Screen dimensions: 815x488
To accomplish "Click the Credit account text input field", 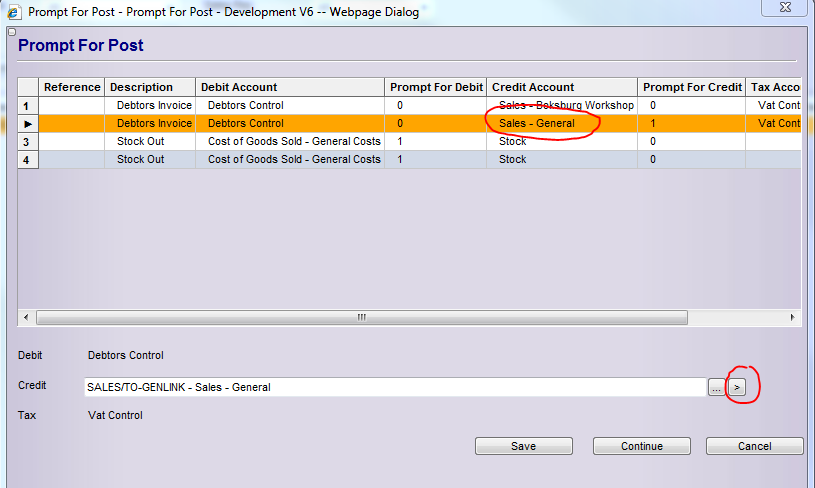I will pyautogui.click(x=395, y=387).
